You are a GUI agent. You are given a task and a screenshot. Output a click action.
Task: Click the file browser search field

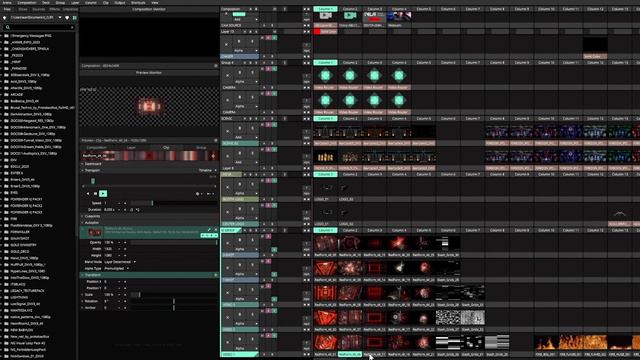coord(39,27)
